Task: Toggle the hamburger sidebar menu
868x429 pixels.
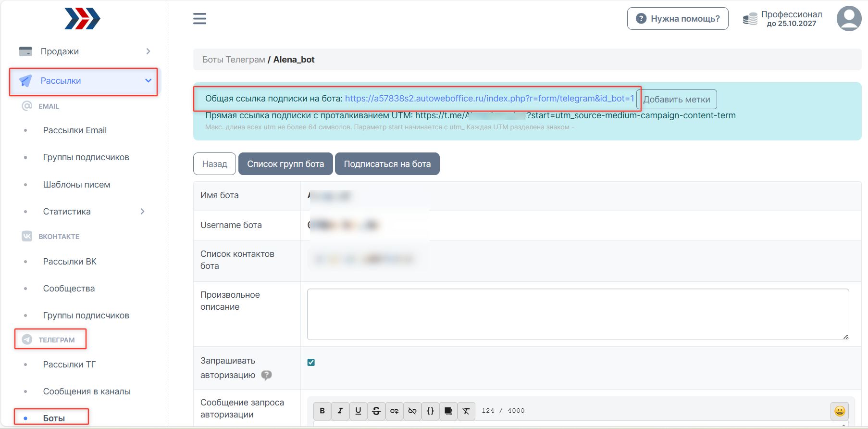Action: [199, 19]
